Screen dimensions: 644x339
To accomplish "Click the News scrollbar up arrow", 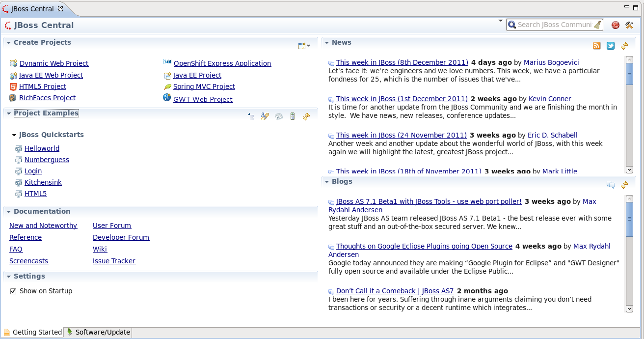I will [629, 59].
